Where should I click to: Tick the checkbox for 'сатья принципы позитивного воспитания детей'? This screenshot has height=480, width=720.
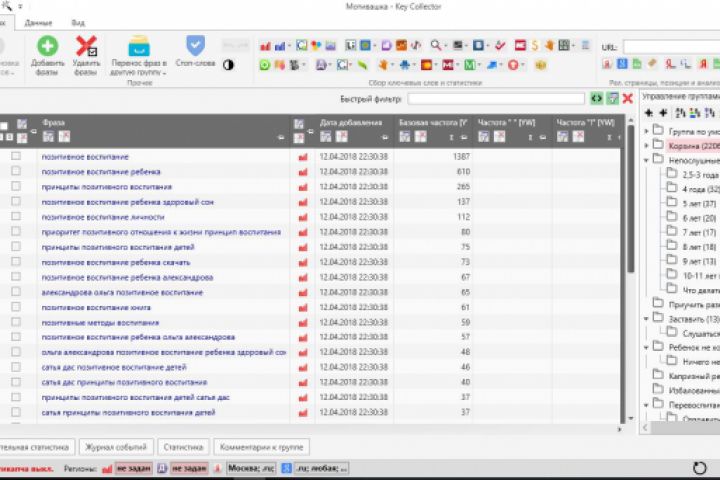click(x=16, y=412)
